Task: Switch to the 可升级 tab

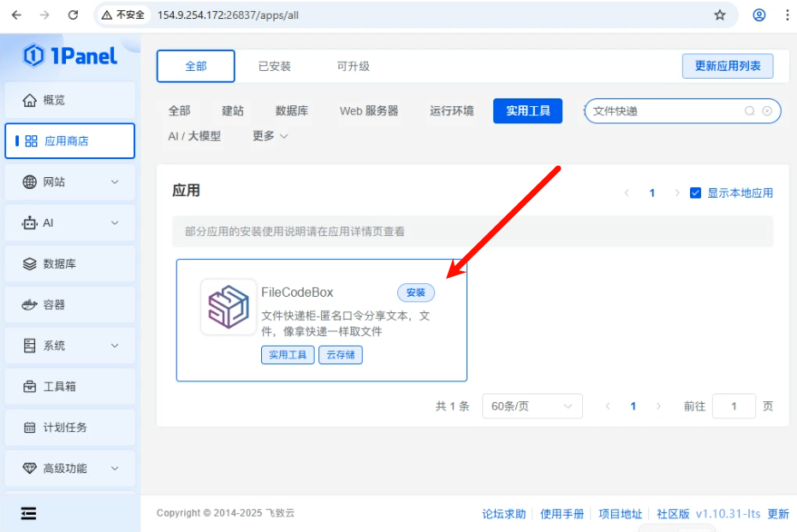Action: click(x=354, y=66)
